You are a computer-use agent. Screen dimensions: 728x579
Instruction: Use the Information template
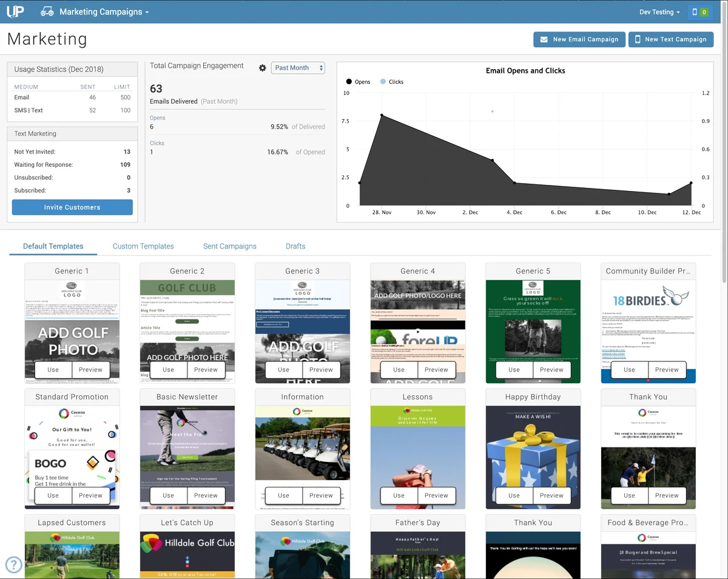[x=284, y=495]
